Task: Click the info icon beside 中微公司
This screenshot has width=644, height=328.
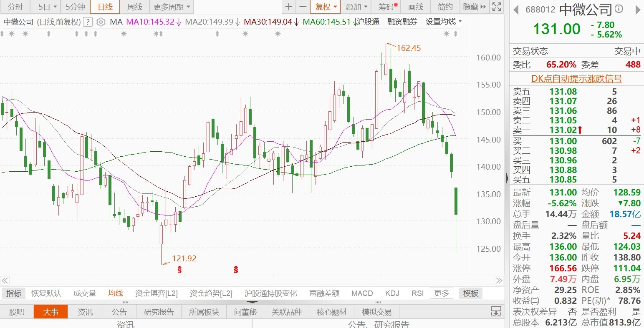Action: coord(619,9)
